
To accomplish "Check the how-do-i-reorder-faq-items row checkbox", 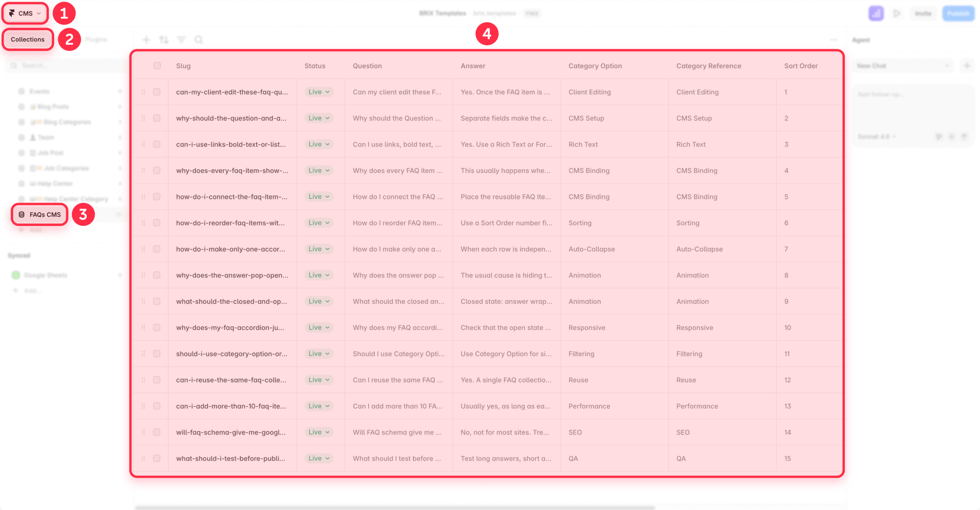I will pos(157,223).
